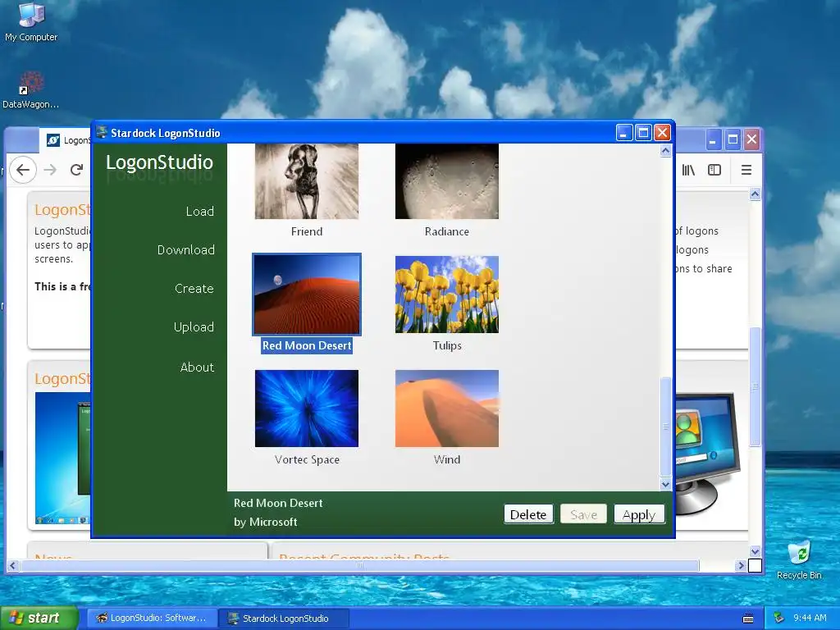This screenshot has height=630, width=840.
Task: Open the browser hamburger menu
Action: (746, 171)
